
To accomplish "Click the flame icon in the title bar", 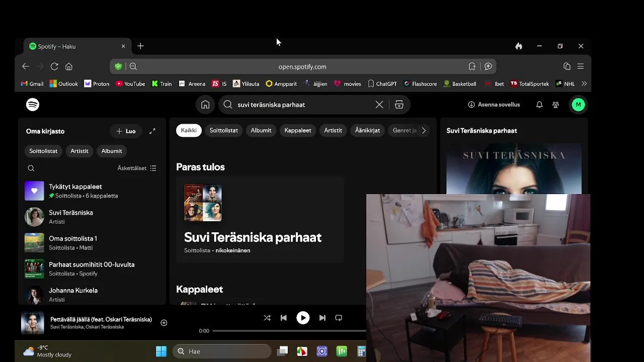I will (x=519, y=46).
